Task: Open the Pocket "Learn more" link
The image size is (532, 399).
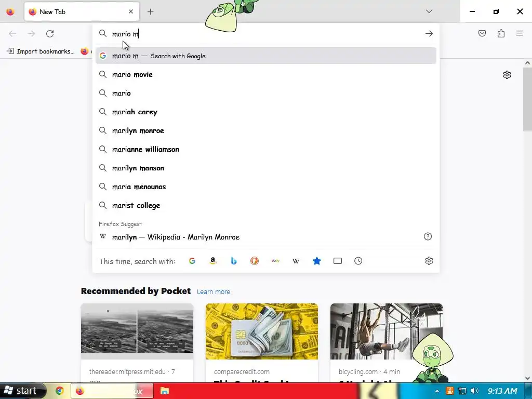Action: (x=214, y=292)
